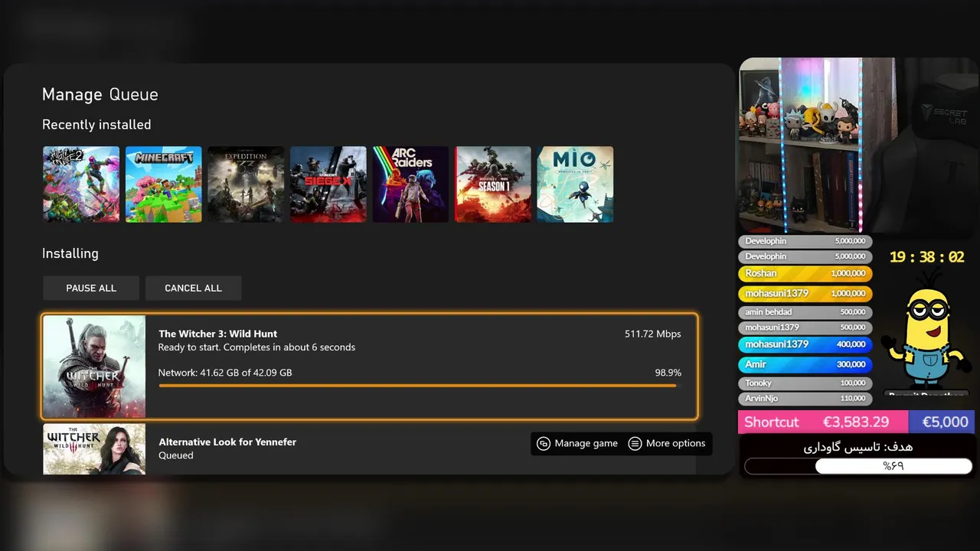
Task: Open the Minecraft game tile
Action: click(x=164, y=184)
